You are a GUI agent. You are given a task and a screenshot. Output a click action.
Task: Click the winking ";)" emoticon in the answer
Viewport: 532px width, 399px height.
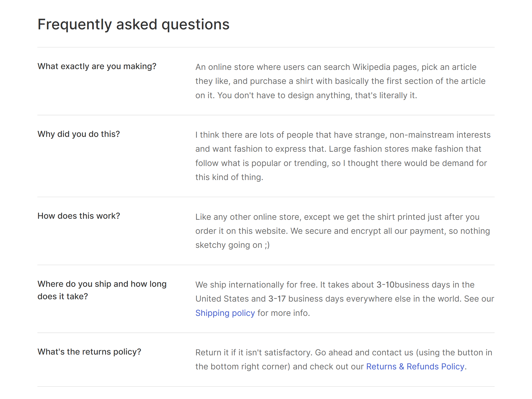267,245
